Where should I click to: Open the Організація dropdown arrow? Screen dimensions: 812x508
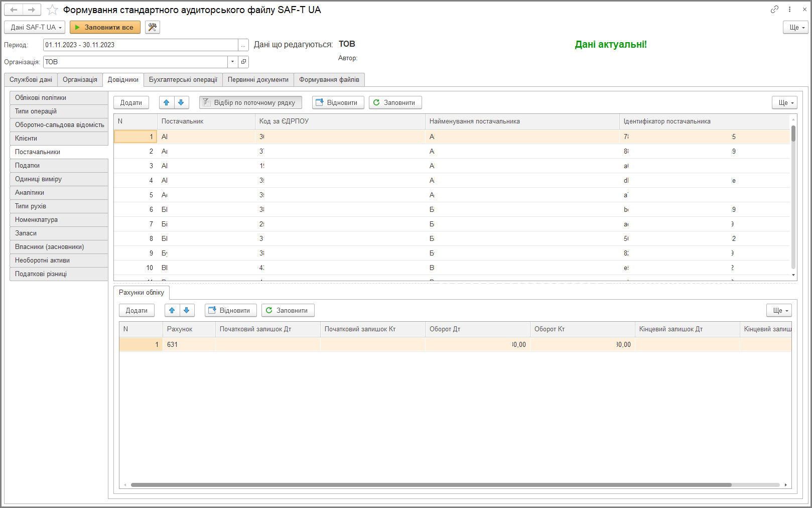[232, 62]
